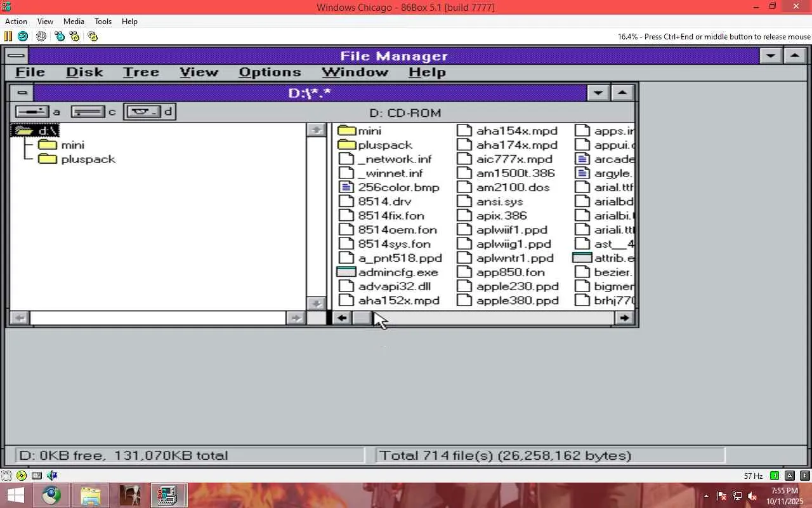Click the teal hard reset icon in 86Box toolbar

pyautogui.click(x=23, y=36)
